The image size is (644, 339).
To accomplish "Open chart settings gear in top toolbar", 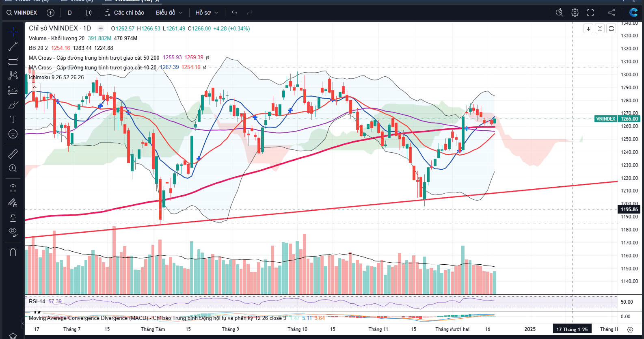I will (x=575, y=13).
